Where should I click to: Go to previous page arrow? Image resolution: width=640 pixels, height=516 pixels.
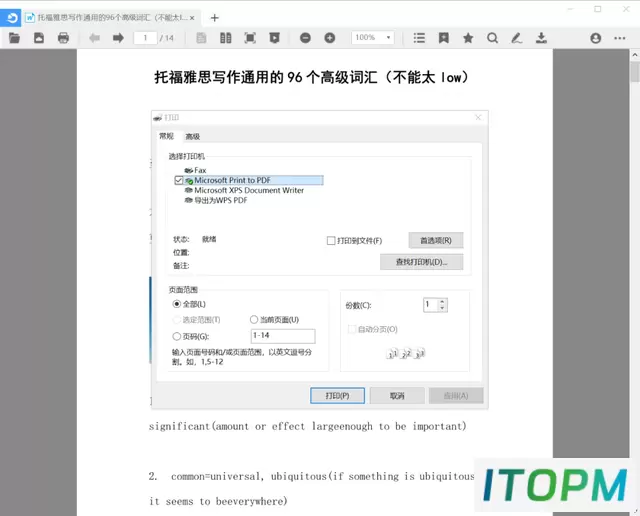click(94, 38)
